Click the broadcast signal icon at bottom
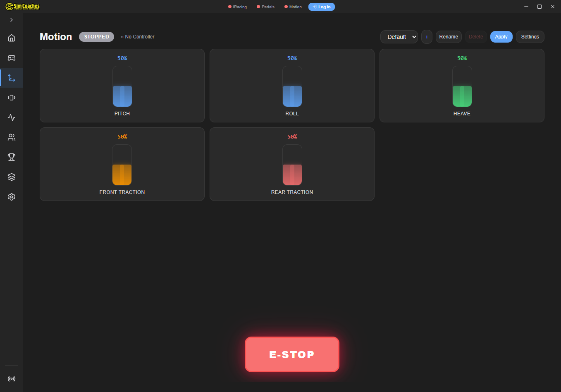The width and height of the screenshot is (561, 392). [12, 379]
